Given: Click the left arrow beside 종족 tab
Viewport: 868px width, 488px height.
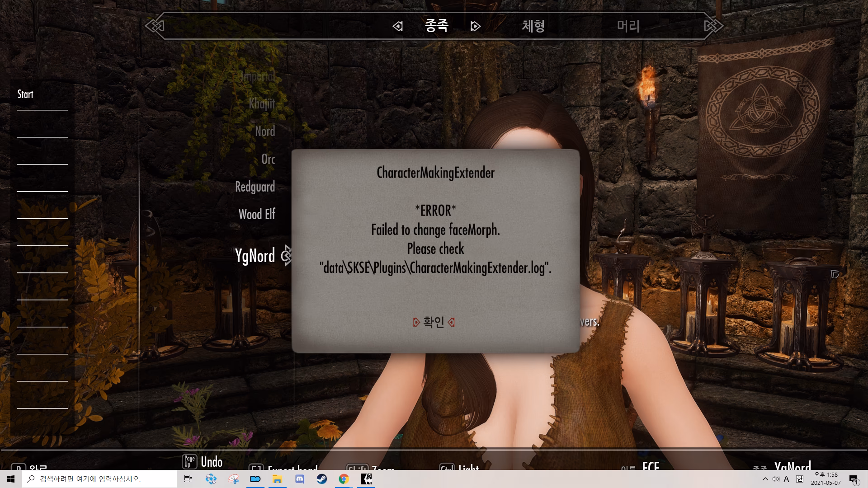Looking at the screenshot, I should (x=397, y=26).
